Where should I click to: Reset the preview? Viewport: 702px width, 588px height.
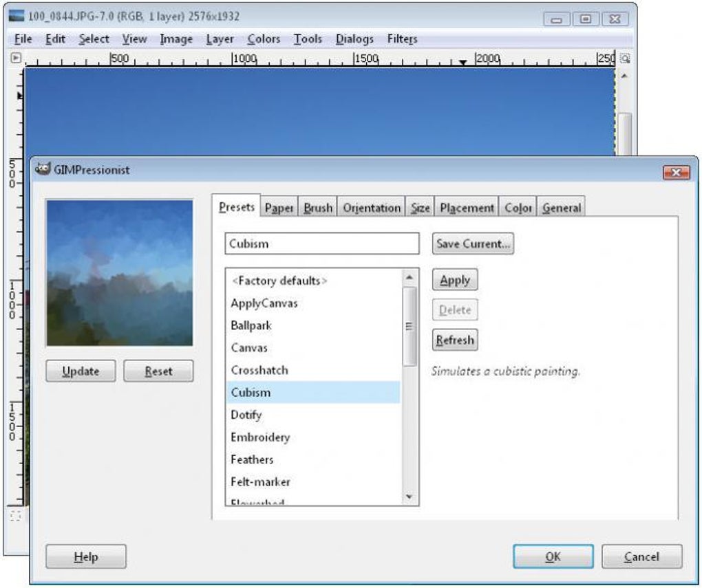click(x=158, y=371)
